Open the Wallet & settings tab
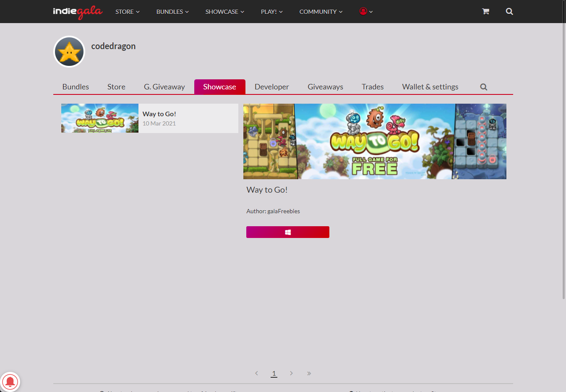This screenshot has width=566, height=392. pos(430,87)
